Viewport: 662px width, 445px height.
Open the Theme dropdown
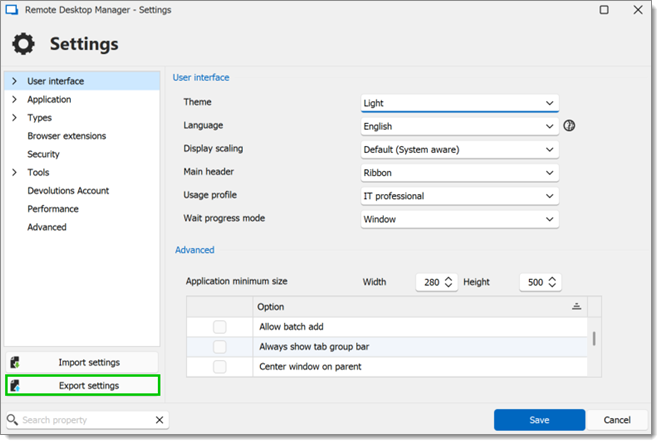(x=460, y=103)
